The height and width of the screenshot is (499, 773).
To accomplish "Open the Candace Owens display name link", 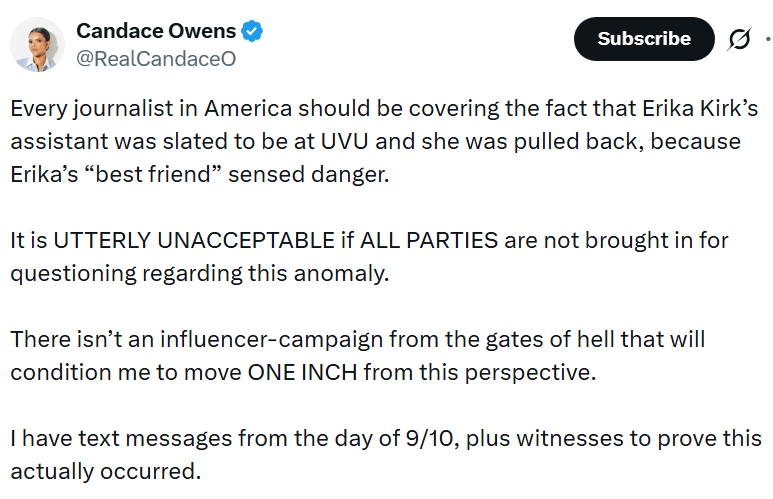I will click(x=155, y=32).
